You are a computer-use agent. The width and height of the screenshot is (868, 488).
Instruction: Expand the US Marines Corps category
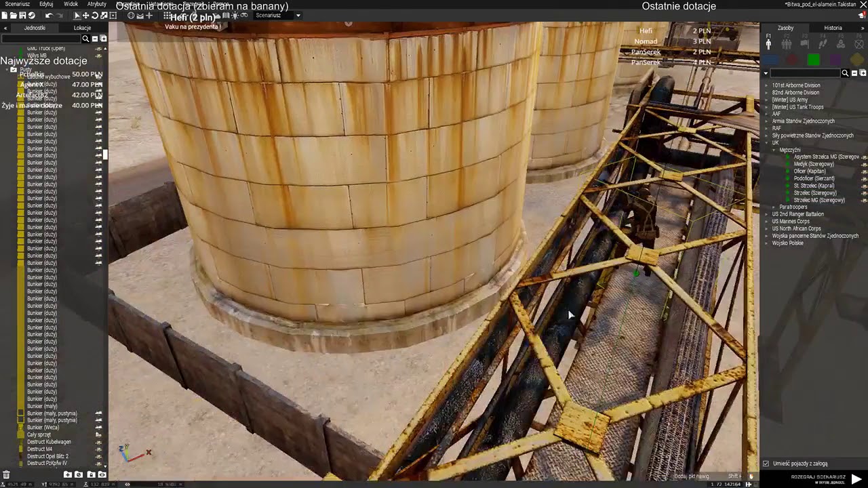[766, 222]
